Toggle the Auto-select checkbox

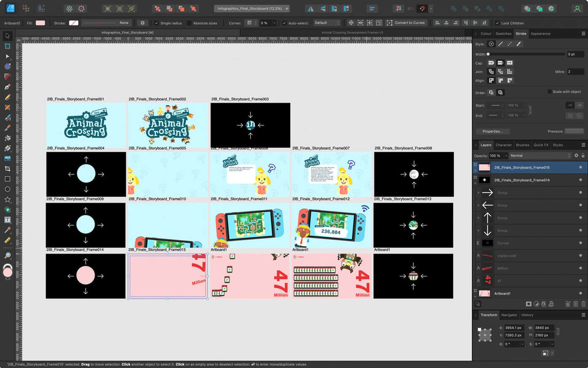[284, 23]
